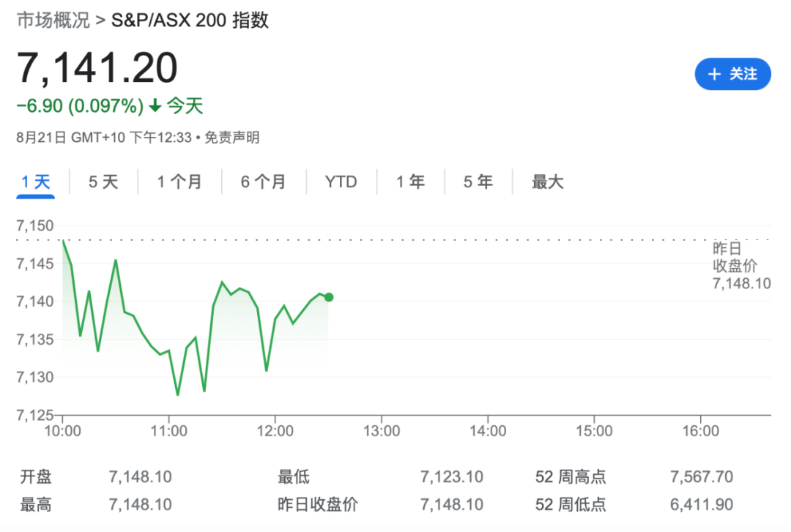Click the 11:00 time axis label
This screenshot has height=532, width=791.
(169, 431)
